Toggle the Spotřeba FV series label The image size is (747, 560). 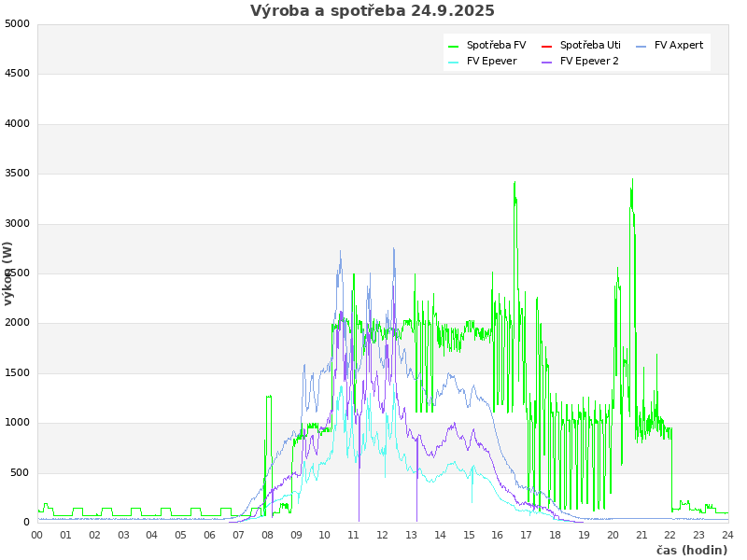[x=496, y=45]
